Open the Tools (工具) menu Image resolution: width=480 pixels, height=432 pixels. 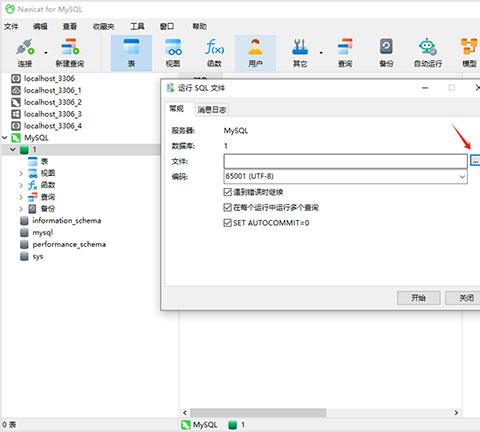137,26
